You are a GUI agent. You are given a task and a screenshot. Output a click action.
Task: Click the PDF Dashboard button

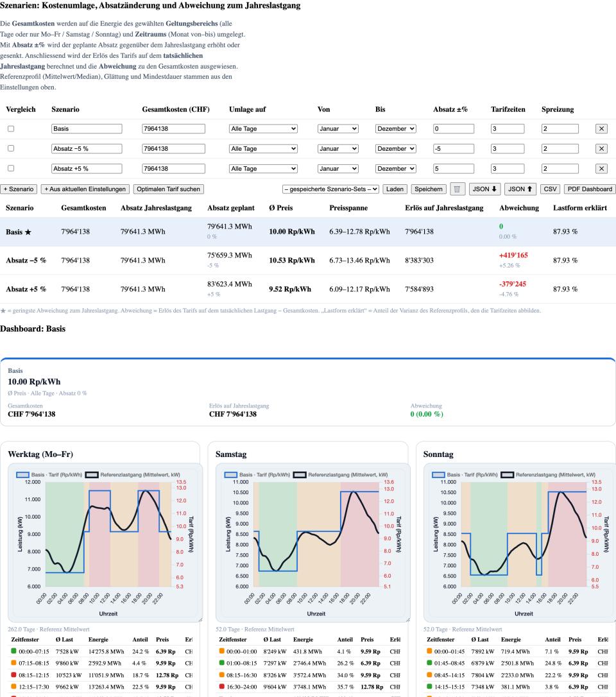pos(590,189)
